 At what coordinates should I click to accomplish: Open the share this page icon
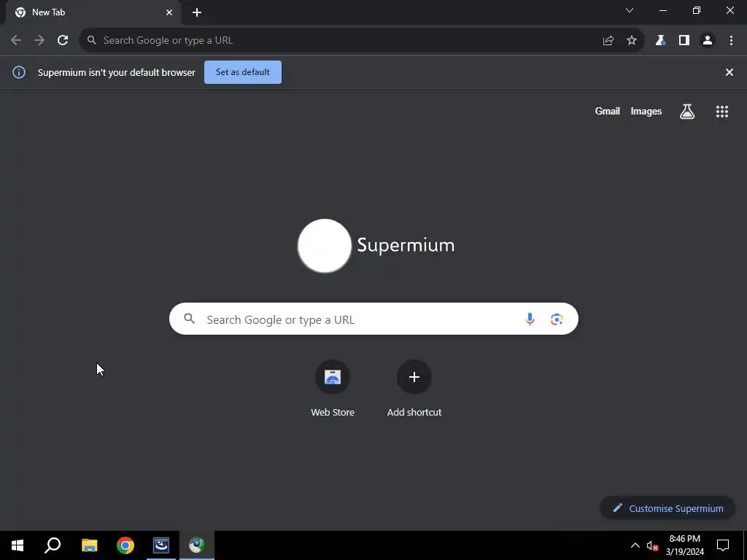click(x=608, y=41)
